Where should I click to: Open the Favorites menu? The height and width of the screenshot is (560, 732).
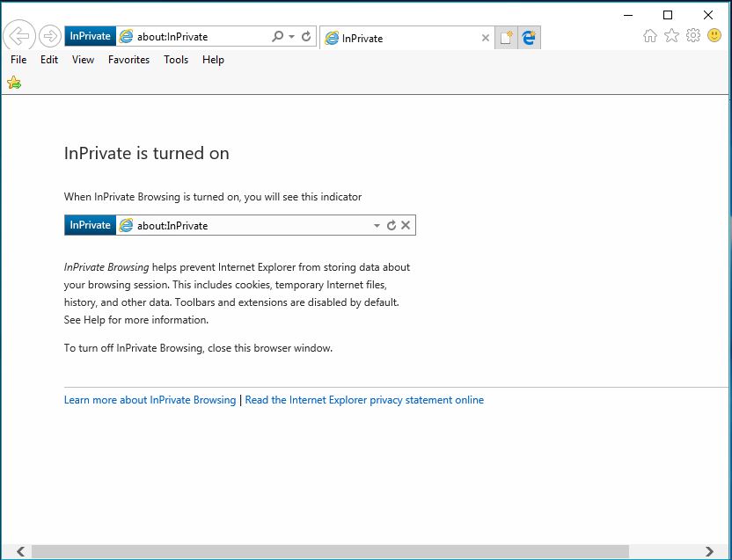pos(128,60)
